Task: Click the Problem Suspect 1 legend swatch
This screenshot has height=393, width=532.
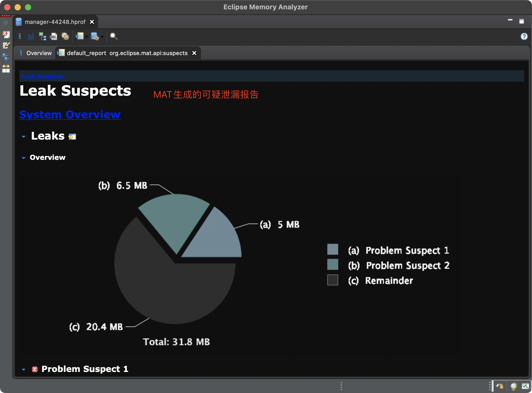Action: tap(333, 250)
